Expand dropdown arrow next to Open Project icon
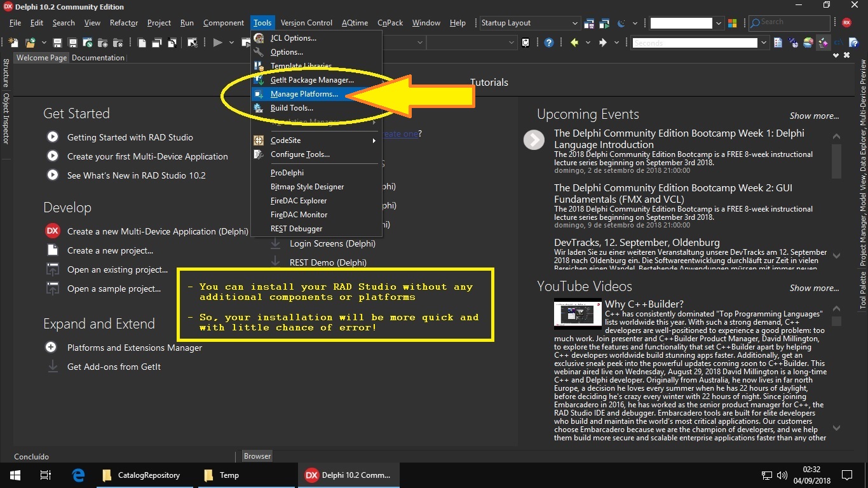Screen dimensions: 868x488 (x=44, y=43)
